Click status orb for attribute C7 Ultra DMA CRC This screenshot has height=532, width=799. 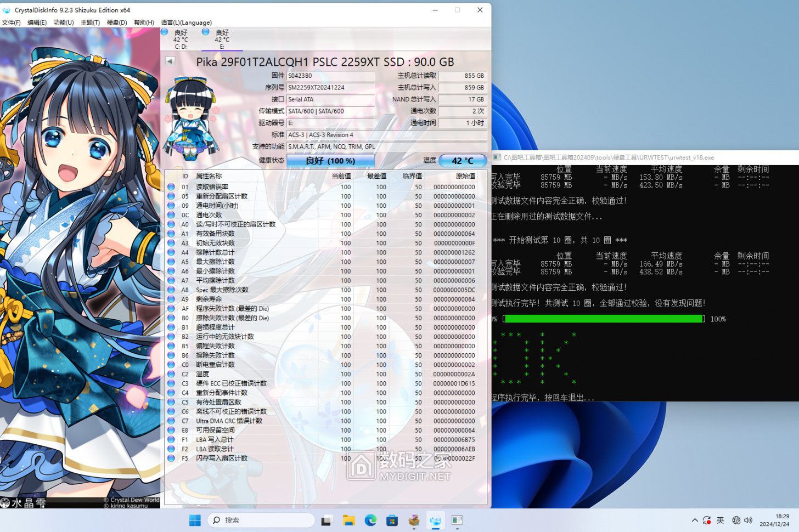171,421
